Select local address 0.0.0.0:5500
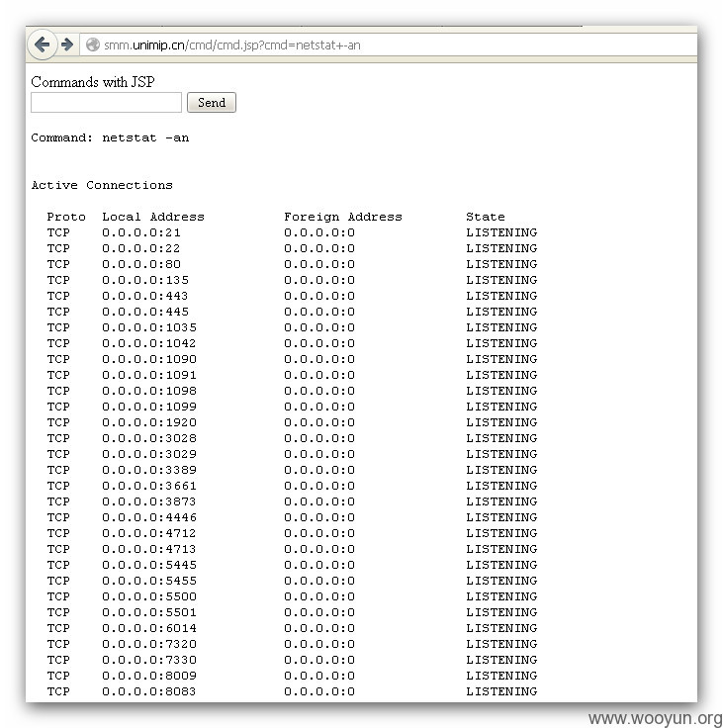This screenshot has height=728, width=723. tap(149, 596)
